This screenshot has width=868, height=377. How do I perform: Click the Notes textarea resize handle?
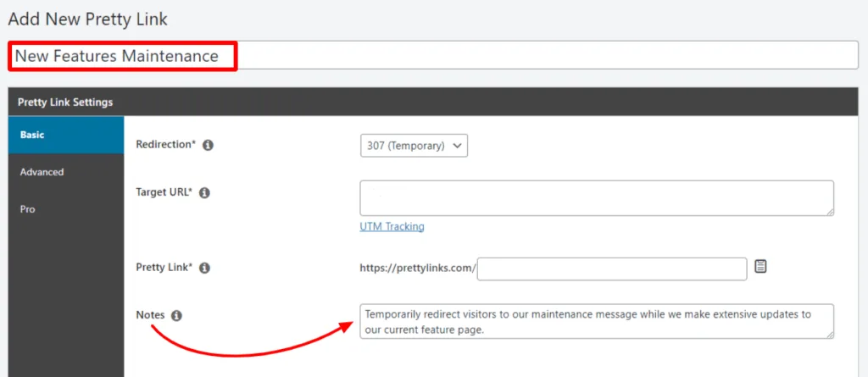pyautogui.click(x=829, y=334)
